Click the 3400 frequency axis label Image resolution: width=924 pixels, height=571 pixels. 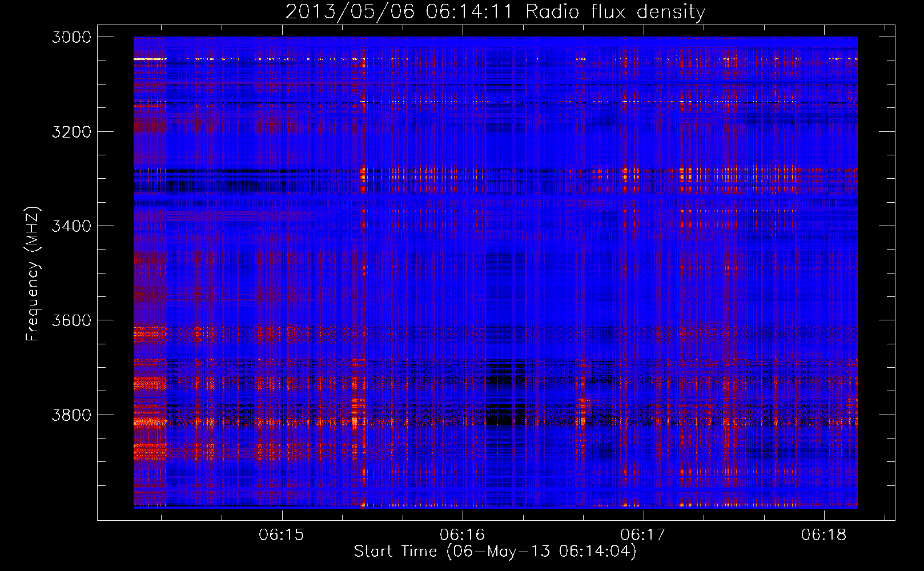71,226
